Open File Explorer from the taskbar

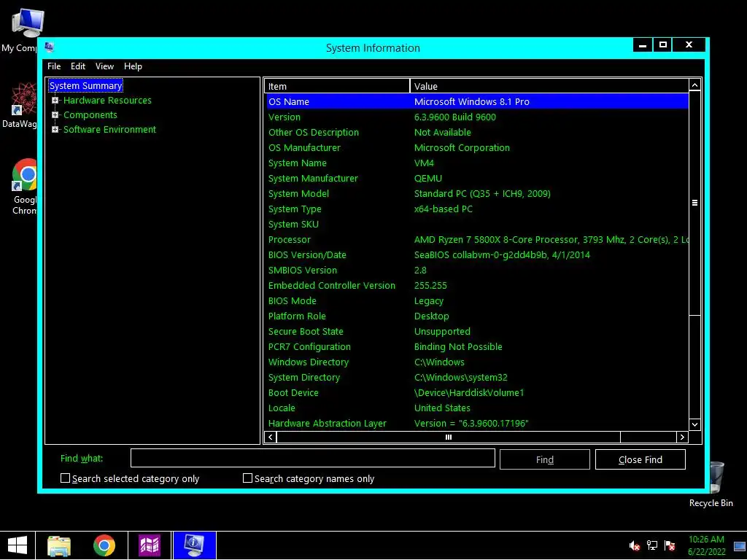point(59,545)
